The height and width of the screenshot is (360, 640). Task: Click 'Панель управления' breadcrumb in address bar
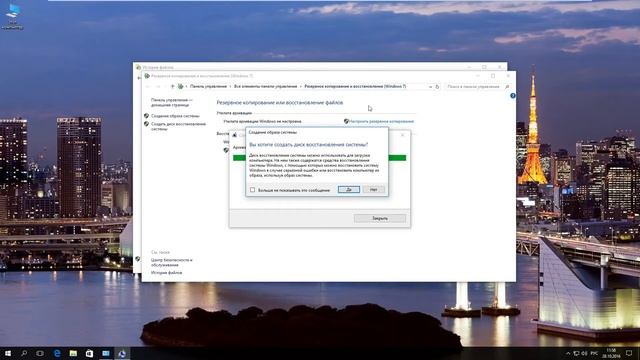(x=208, y=87)
